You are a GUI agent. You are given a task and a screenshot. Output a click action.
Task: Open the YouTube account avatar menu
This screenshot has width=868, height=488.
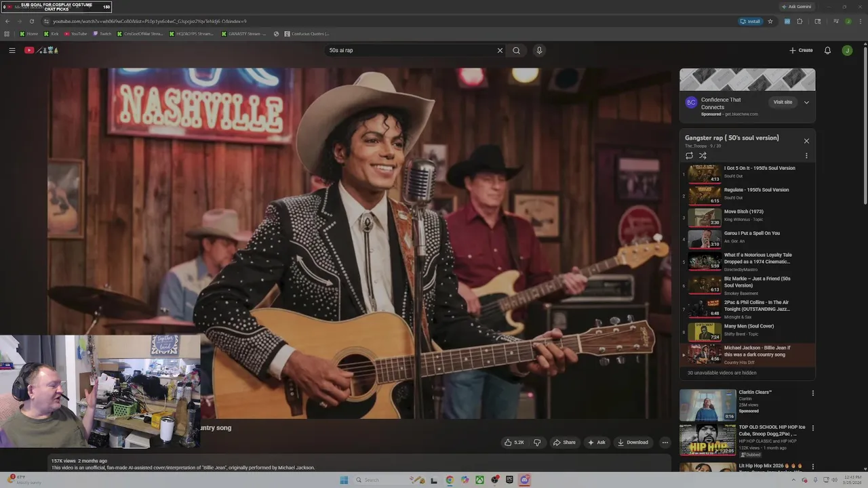(847, 50)
